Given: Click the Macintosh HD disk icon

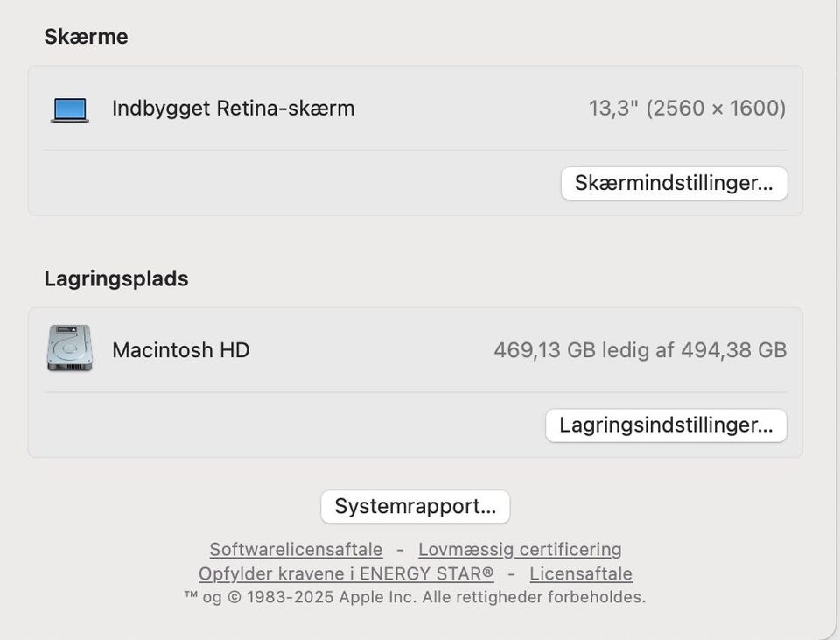Looking at the screenshot, I should click(x=70, y=349).
